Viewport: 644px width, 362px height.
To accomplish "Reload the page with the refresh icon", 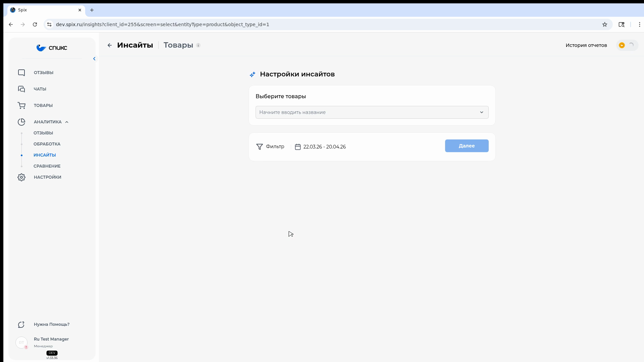I will pos(35,24).
